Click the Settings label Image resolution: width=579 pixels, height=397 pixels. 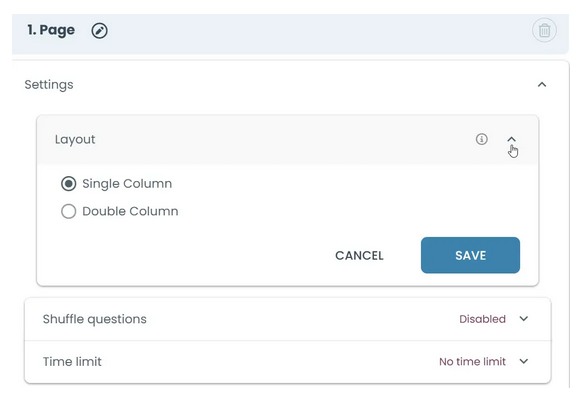pos(49,85)
